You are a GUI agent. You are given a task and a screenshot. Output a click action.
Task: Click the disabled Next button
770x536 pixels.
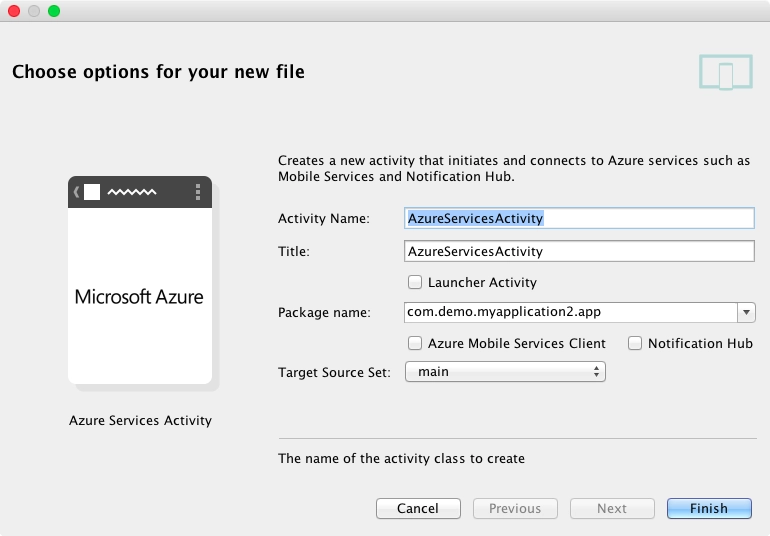click(612, 508)
